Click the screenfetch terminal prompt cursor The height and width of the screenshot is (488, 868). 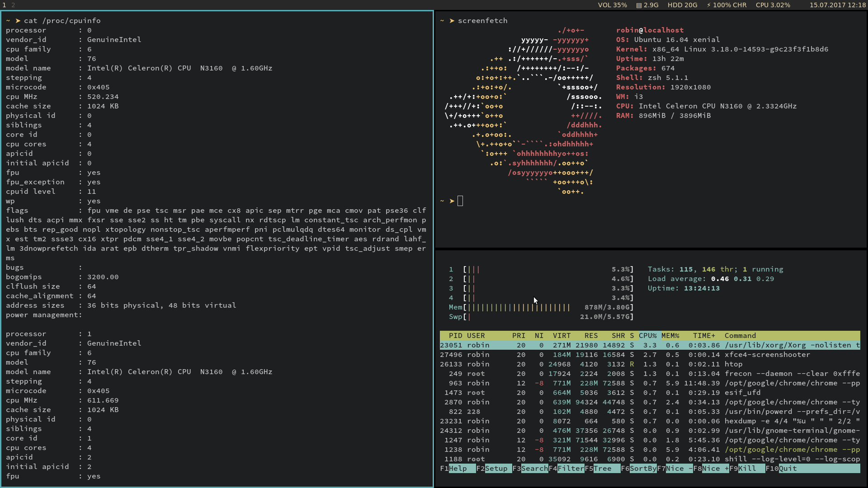460,201
